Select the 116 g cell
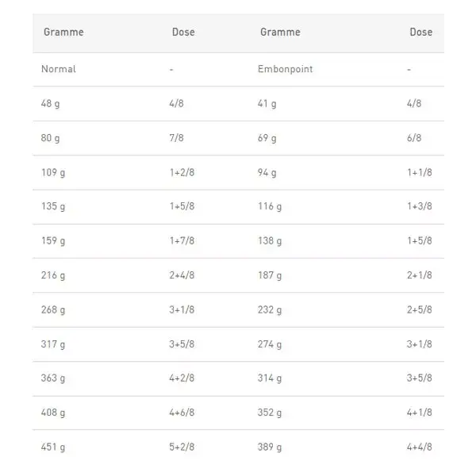The height and width of the screenshot is (476, 476). pos(270,206)
